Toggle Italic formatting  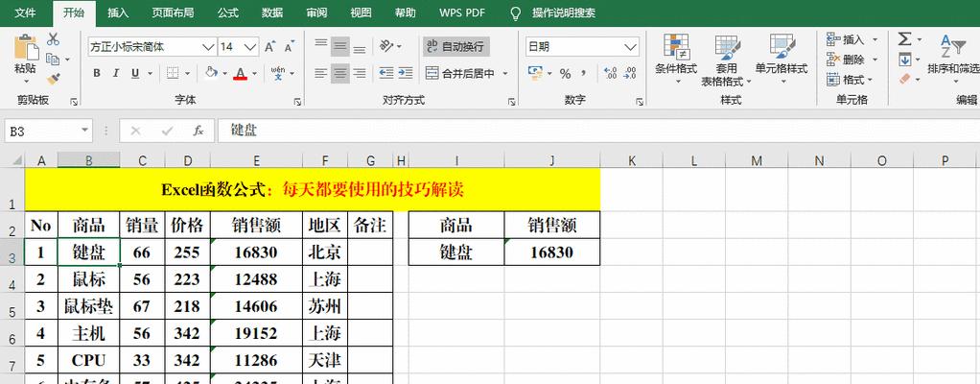coord(116,73)
